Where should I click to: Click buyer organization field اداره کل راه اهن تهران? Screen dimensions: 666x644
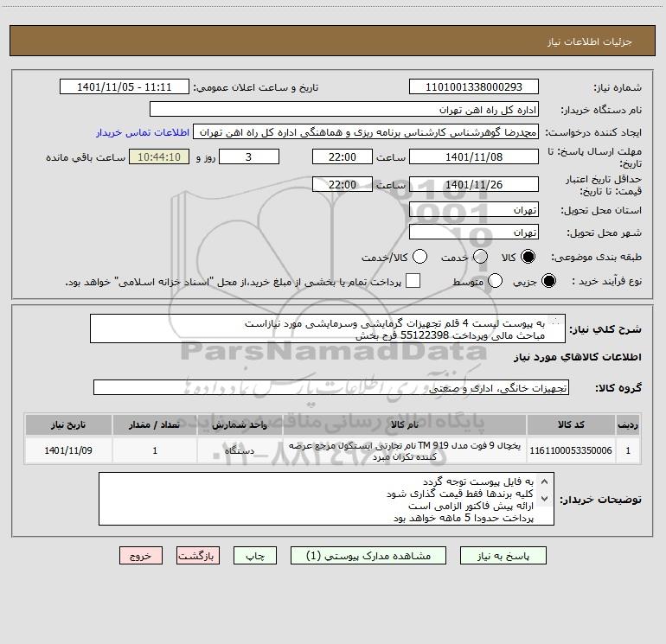pos(344,110)
